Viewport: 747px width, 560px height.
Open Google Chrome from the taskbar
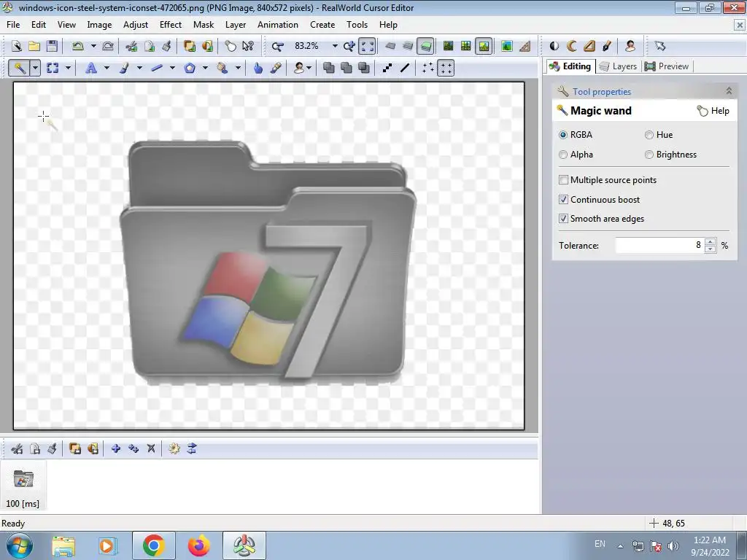pos(153,545)
